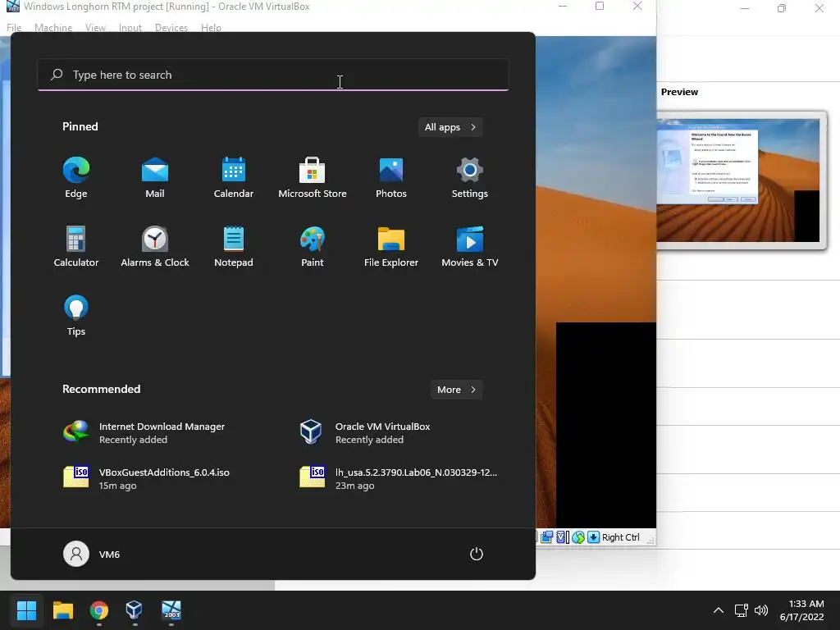Launch the Mail app
840x630 pixels.
coord(155,178)
